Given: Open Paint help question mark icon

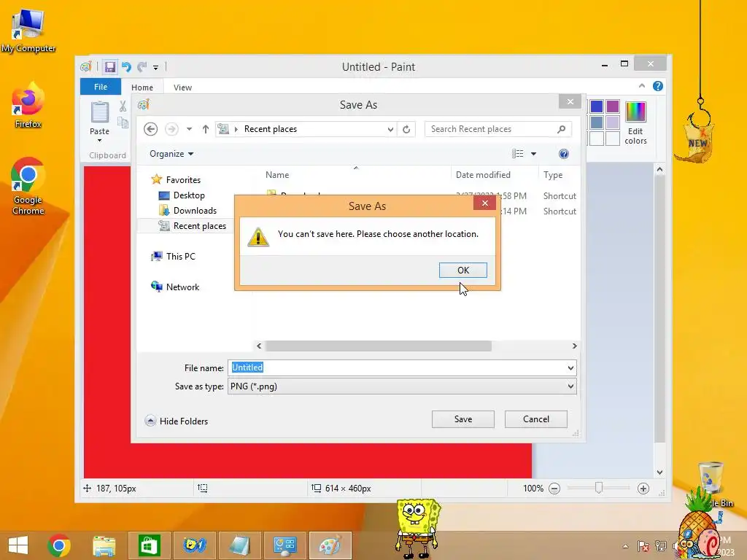Looking at the screenshot, I should pyautogui.click(x=658, y=86).
